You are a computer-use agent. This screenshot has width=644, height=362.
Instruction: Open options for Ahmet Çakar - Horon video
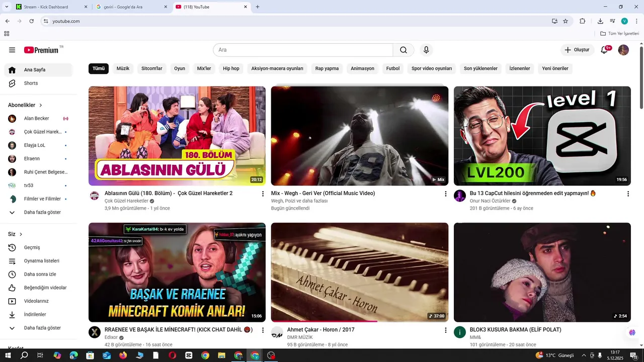pyautogui.click(x=445, y=330)
